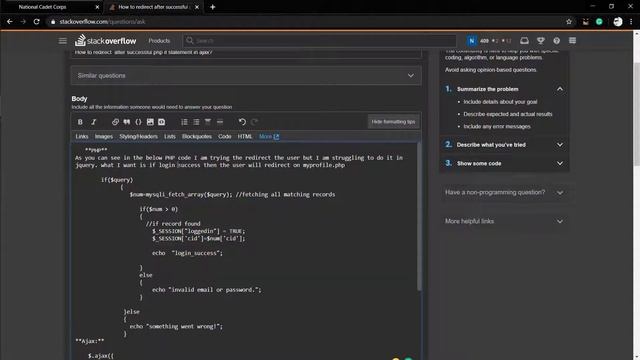Switch to the National Cadet Corps tab
Image resolution: width=640 pixels, height=360 pixels.
(51, 7)
